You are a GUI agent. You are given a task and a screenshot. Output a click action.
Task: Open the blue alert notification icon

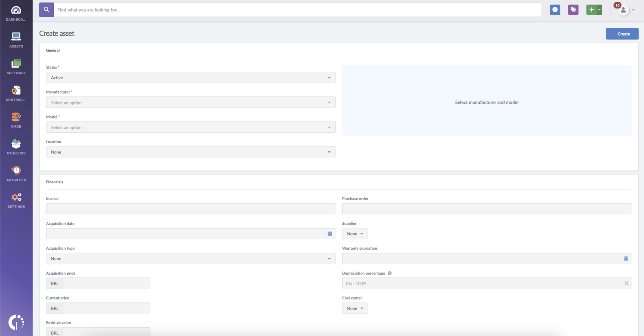[555, 10]
